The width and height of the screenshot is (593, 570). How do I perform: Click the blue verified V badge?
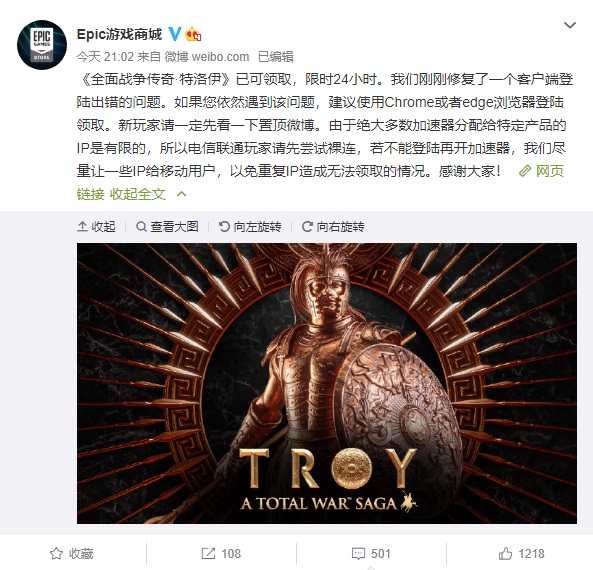click(174, 34)
